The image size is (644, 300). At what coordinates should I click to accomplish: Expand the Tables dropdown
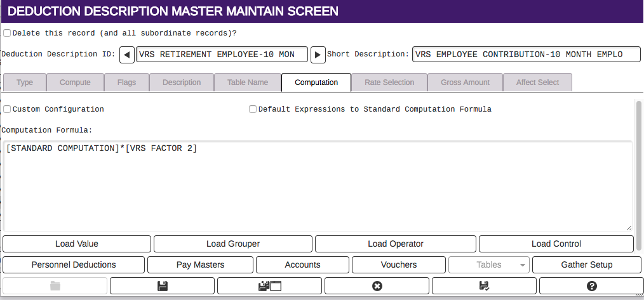tap(489, 264)
